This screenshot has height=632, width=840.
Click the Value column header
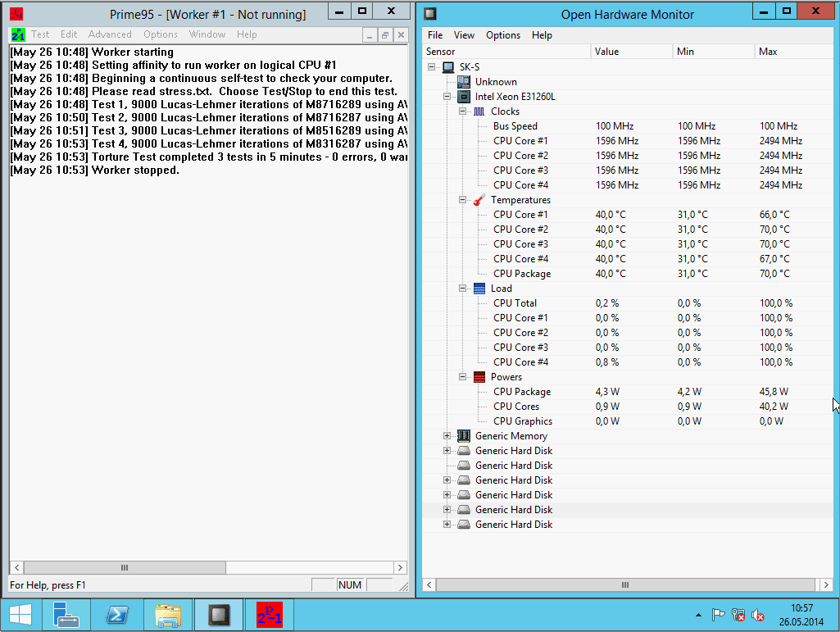tap(632, 52)
